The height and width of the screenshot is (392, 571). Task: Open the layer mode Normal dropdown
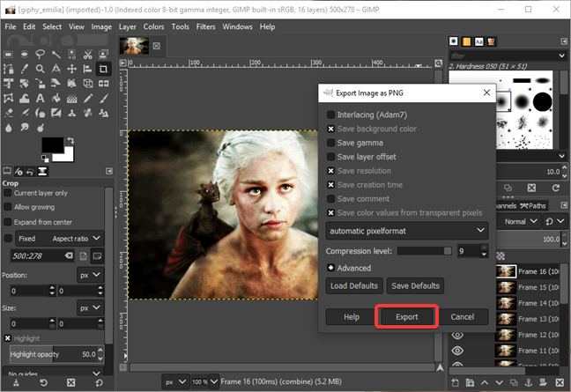(x=520, y=221)
